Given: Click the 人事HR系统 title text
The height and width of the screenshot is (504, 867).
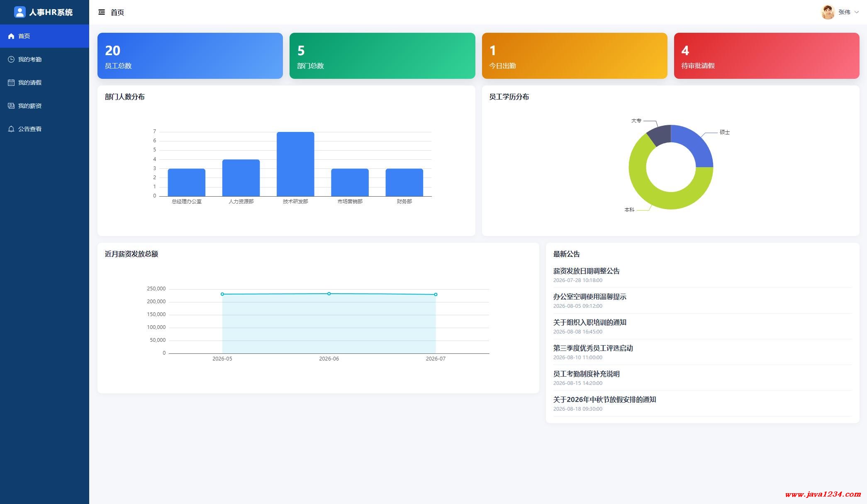Looking at the screenshot, I should coord(51,12).
